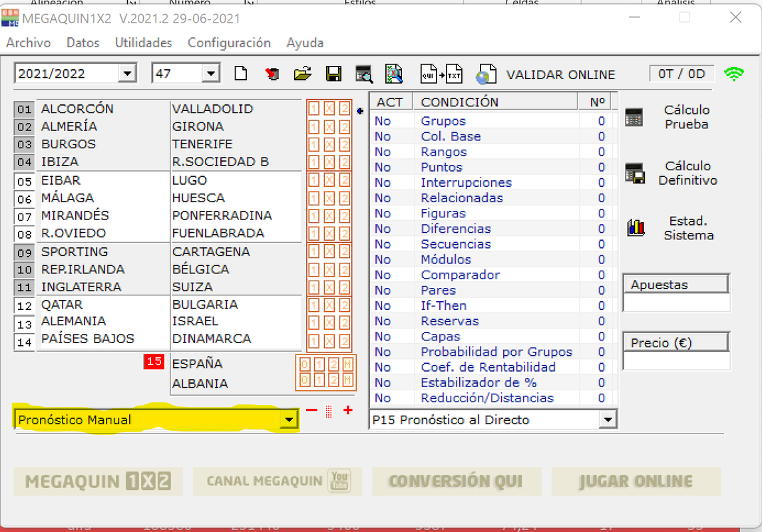Save with the floppy disk icon
This screenshot has height=532, width=762.
[x=333, y=74]
